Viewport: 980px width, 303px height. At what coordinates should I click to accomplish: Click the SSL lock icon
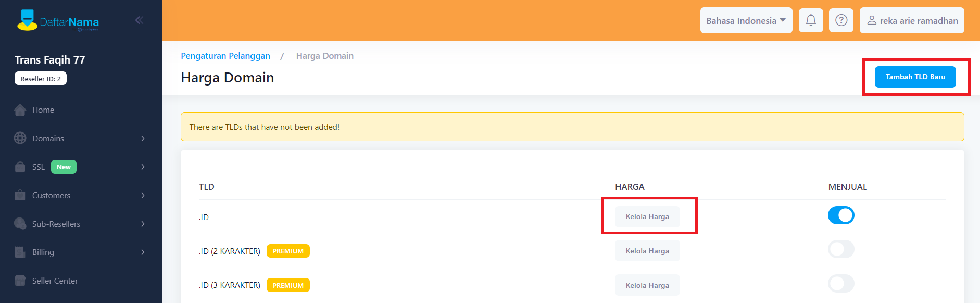click(x=20, y=167)
